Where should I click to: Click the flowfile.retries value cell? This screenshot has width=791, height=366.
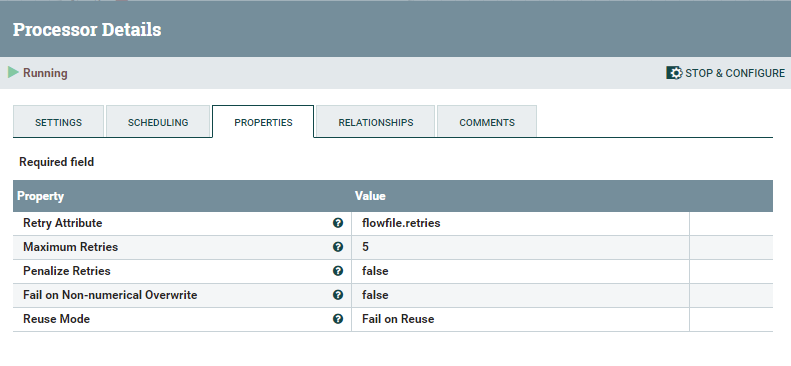click(x=520, y=223)
